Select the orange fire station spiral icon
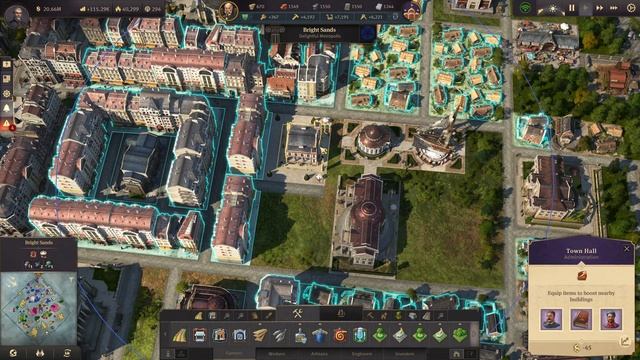Image resolution: width=640 pixels, height=360 pixels. (340, 336)
